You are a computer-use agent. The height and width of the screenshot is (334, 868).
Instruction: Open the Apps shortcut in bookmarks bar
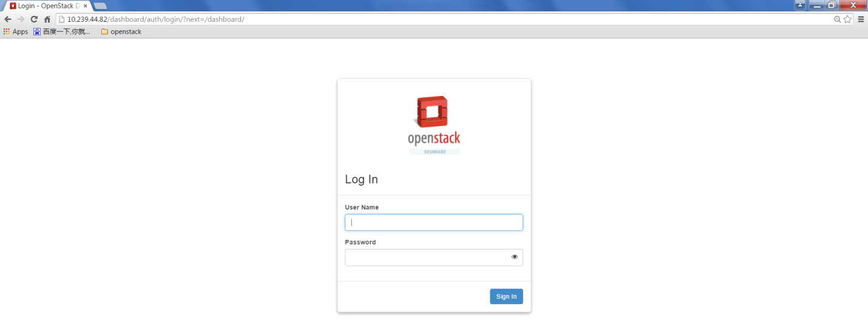(16, 32)
